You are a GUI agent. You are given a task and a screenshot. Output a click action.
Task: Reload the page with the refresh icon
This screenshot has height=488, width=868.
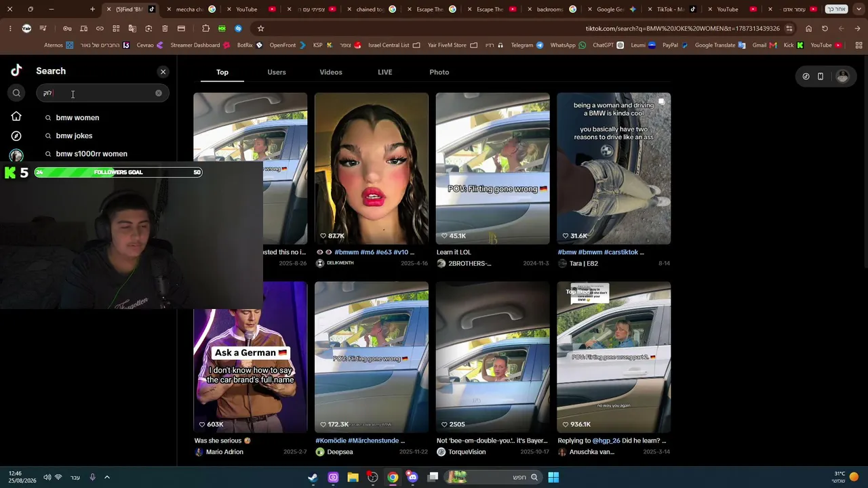825,28
